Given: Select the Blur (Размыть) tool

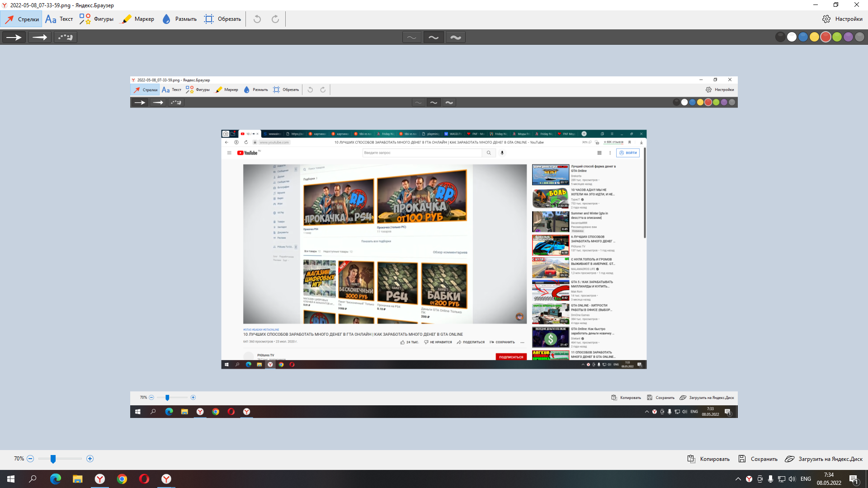Looking at the screenshot, I should click(179, 19).
